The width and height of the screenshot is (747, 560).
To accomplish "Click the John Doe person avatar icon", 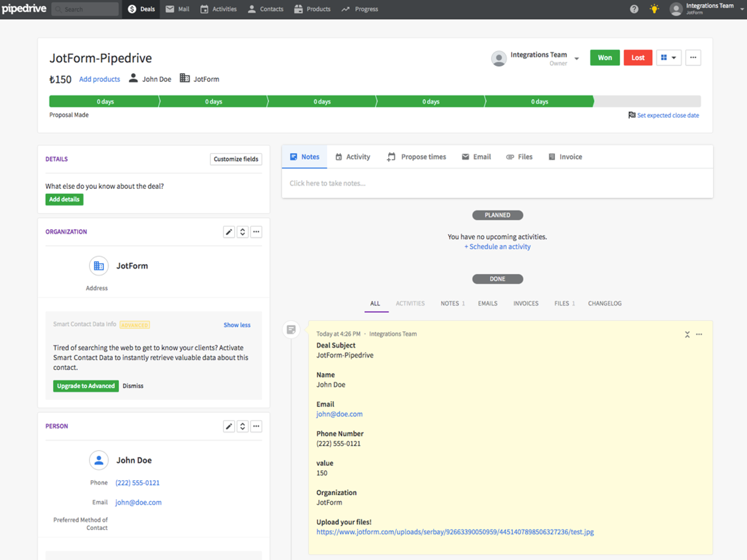I will 99,460.
